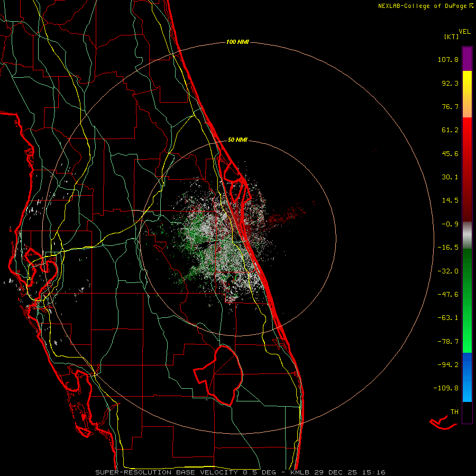Click the 50 NMI range ring label
Viewport: 476px width, 476px height.
click(x=237, y=140)
